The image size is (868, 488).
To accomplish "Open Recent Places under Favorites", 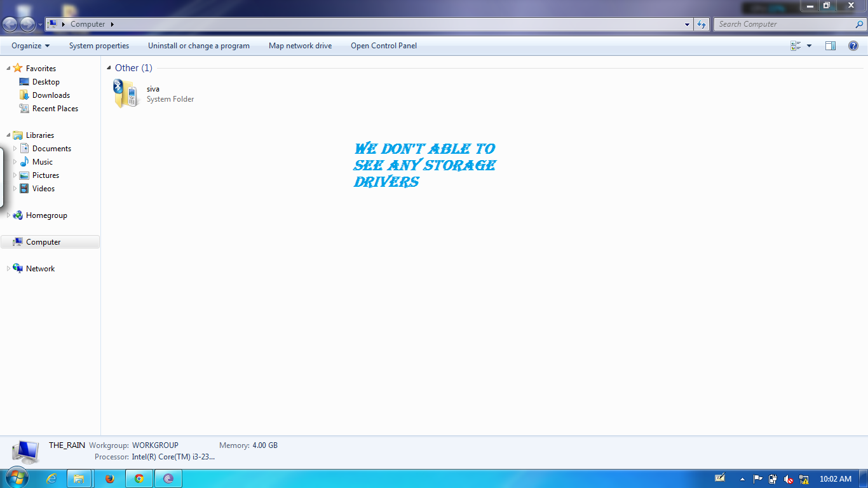I will click(x=55, y=109).
